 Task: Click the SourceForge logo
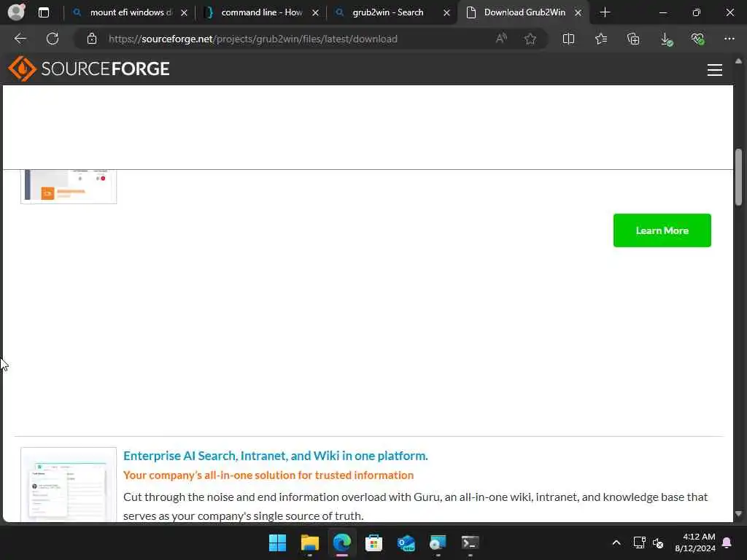point(88,69)
